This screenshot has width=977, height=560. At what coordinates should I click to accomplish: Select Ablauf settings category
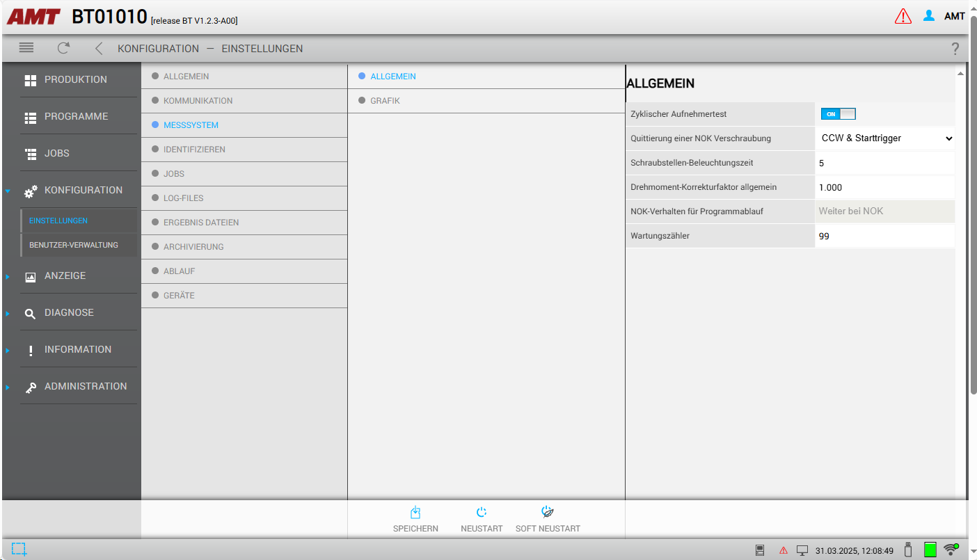pyautogui.click(x=244, y=271)
